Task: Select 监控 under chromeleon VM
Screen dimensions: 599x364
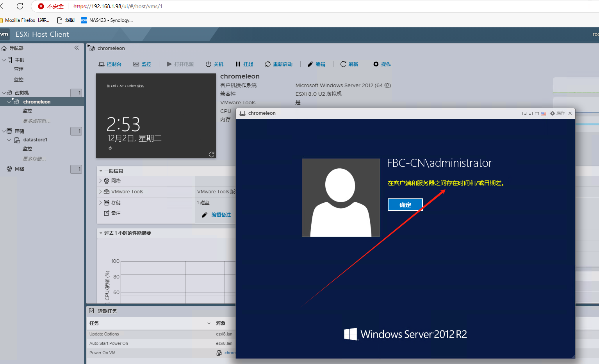Action: (x=27, y=111)
